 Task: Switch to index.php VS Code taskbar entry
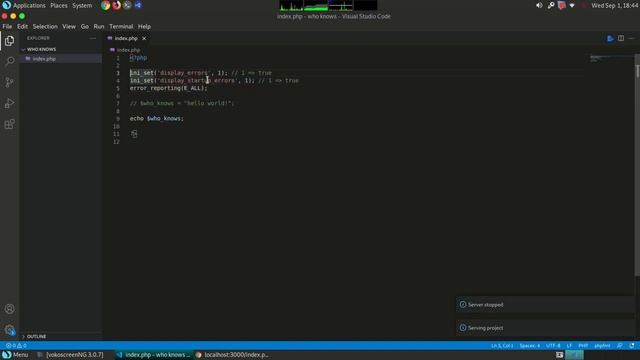pyautogui.click(x=153, y=355)
